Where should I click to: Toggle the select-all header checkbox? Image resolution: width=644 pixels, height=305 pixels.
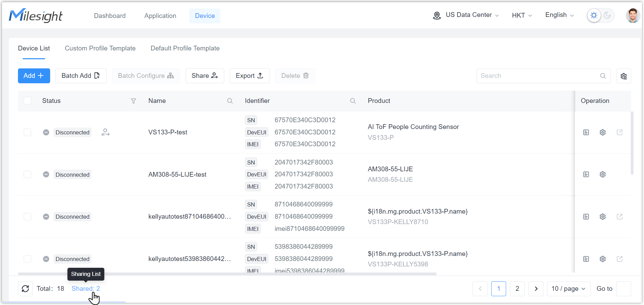pos(27,101)
